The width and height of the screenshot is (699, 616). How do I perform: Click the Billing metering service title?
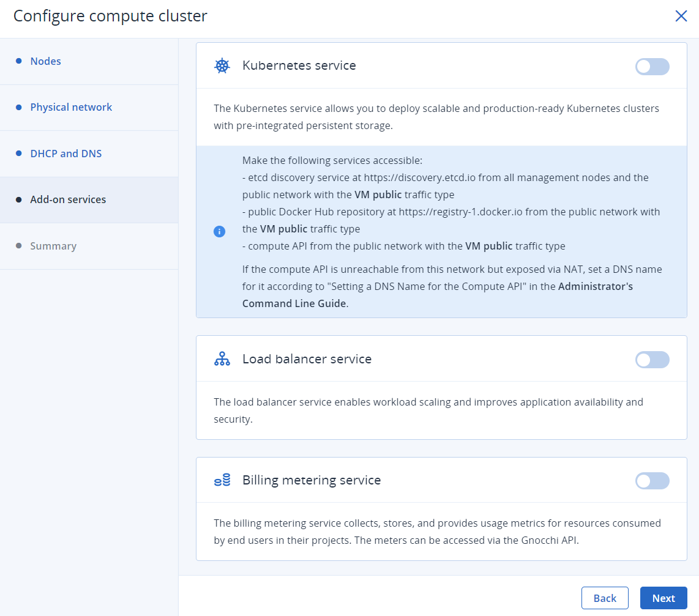point(312,480)
